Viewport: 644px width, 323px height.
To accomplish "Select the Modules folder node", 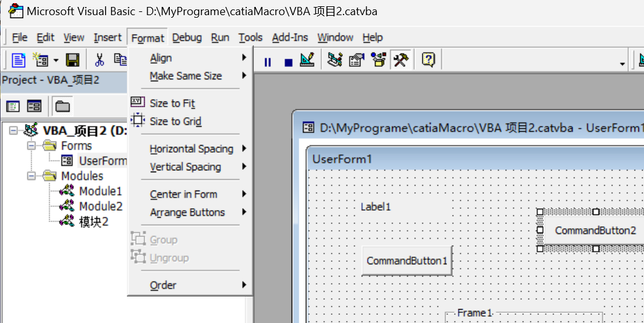I will coord(82,176).
